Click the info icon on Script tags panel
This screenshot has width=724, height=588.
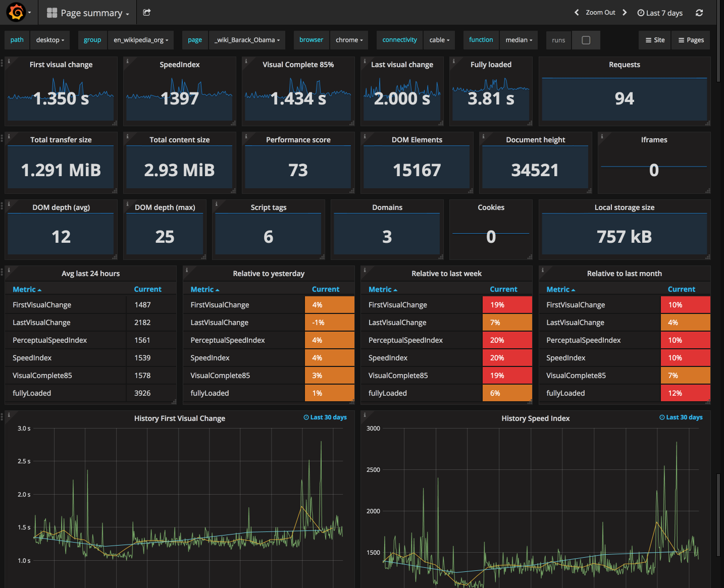216,203
